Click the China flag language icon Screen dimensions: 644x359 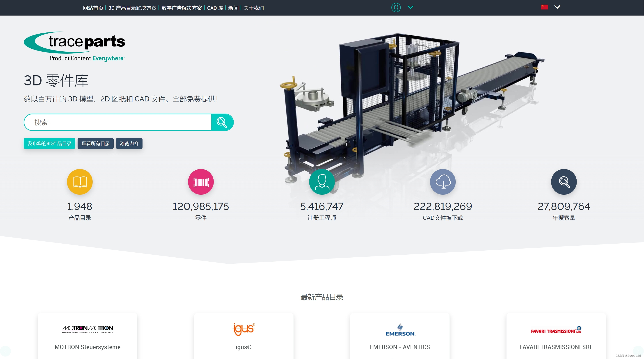click(545, 7)
